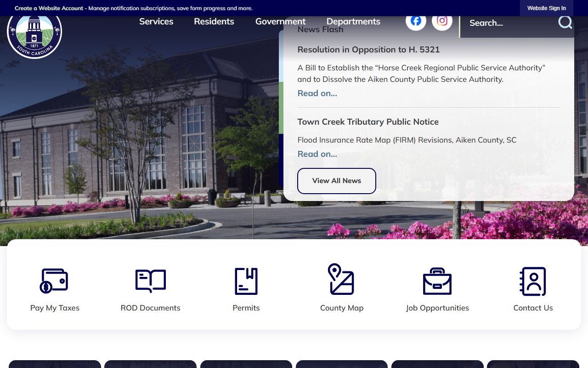Click the Pay My Taxes wallet icon

click(54, 281)
